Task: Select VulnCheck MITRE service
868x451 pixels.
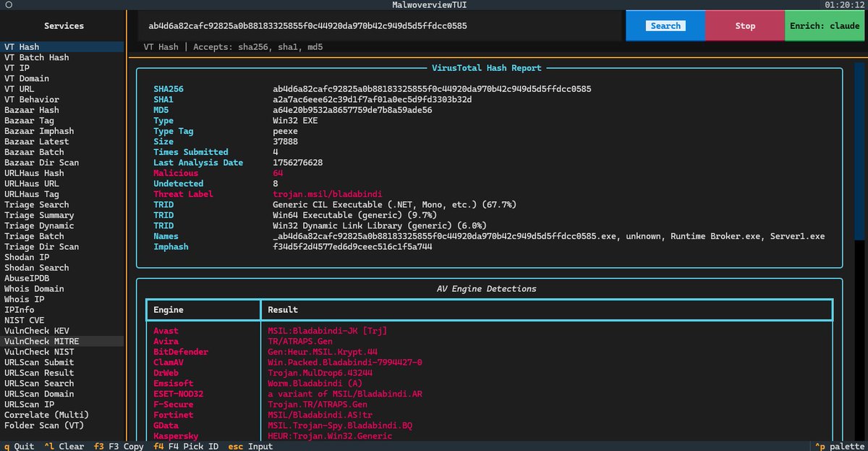Action: [63, 341]
